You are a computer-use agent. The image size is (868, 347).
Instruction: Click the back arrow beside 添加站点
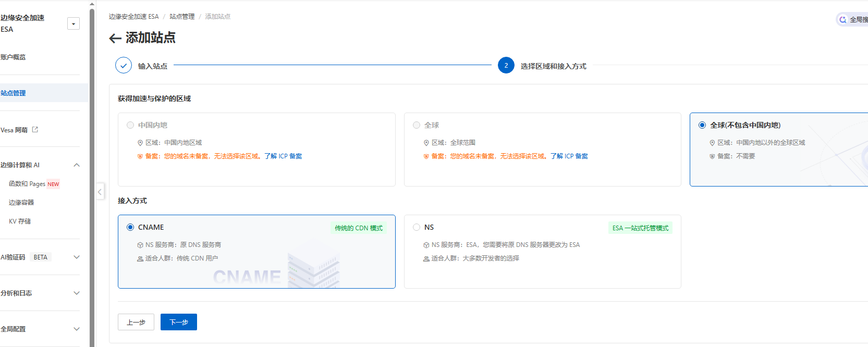[115, 38]
